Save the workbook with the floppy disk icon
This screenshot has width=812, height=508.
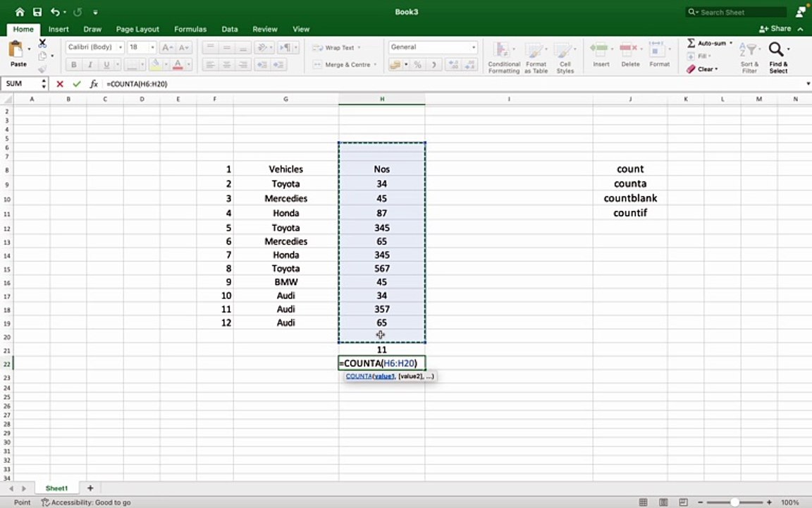click(37, 12)
